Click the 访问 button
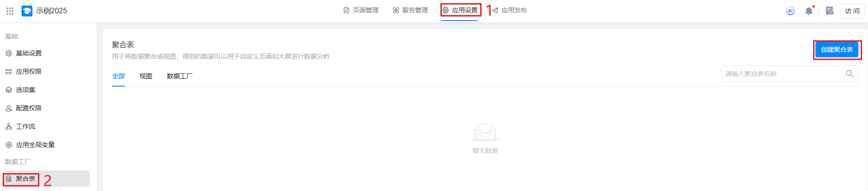The height and width of the screenshot is (191, 868). [x=852, y=11]
